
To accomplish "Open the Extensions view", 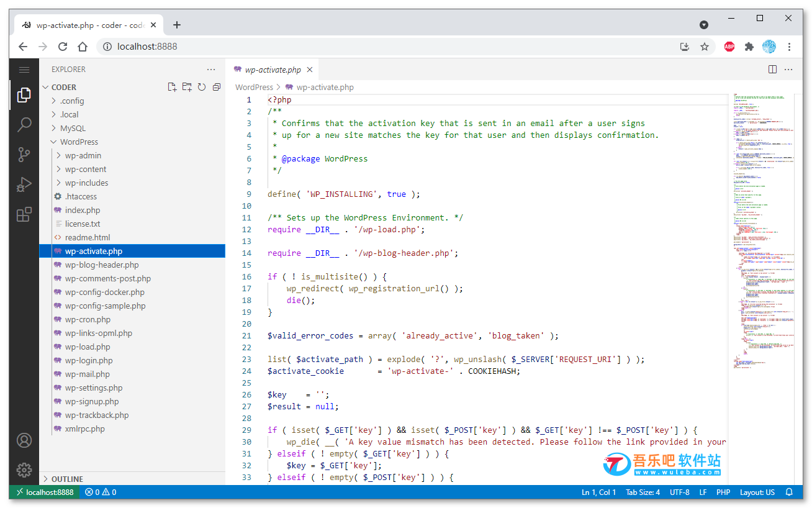I will [x=24, y=215].
